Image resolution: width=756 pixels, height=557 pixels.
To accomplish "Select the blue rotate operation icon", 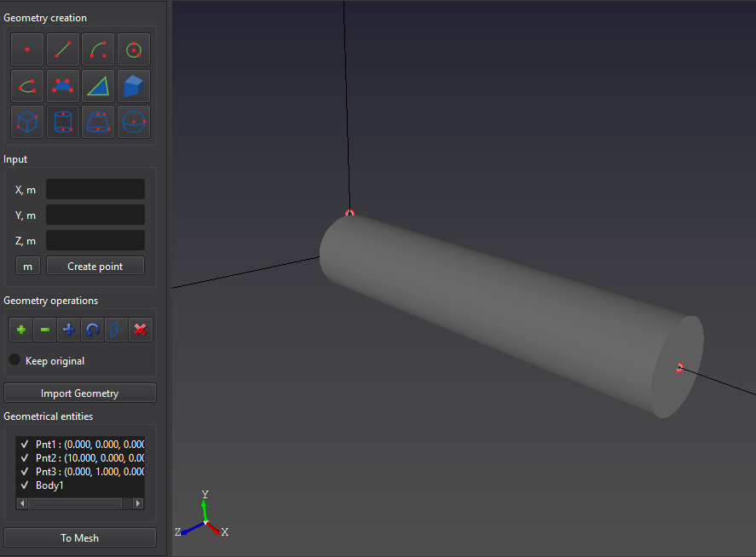I will pos(93,330).
